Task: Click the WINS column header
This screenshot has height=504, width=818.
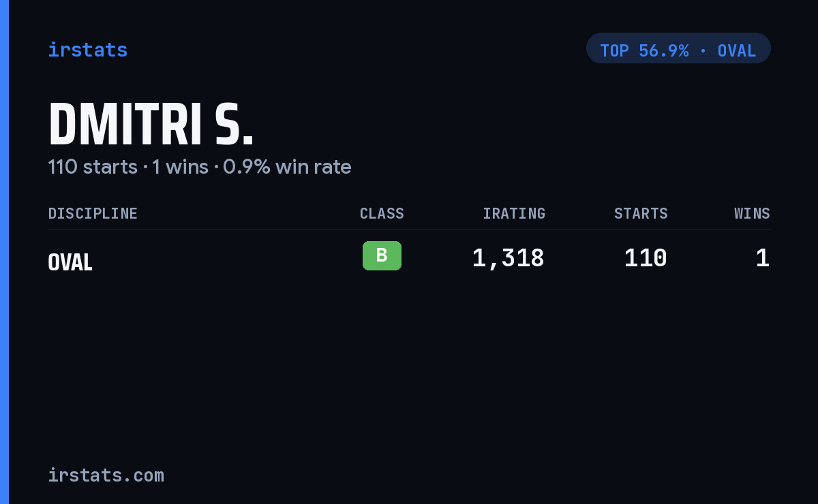Action: tap(752, 214)
